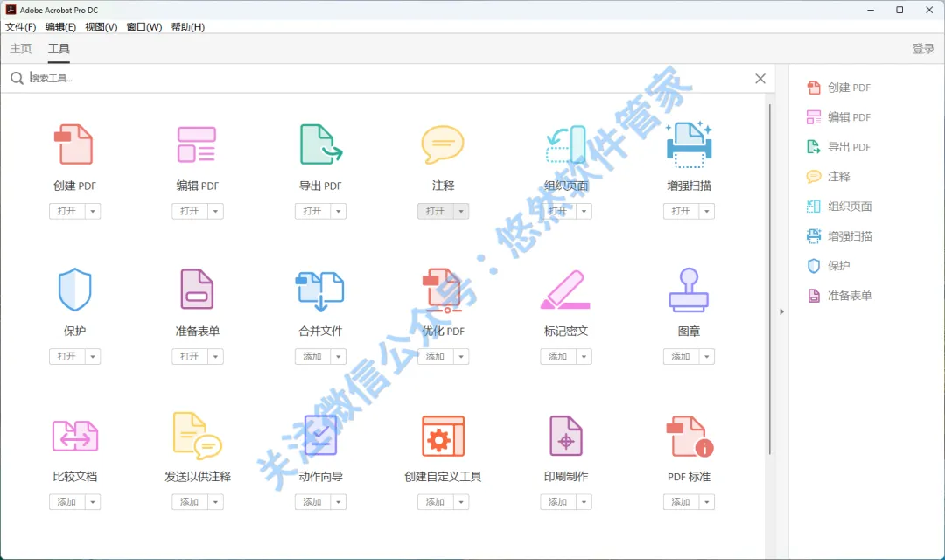Click the 登录 sign-in link
Image resolution: width=945 pixels, height=560 pixels.
pos(923,49)
